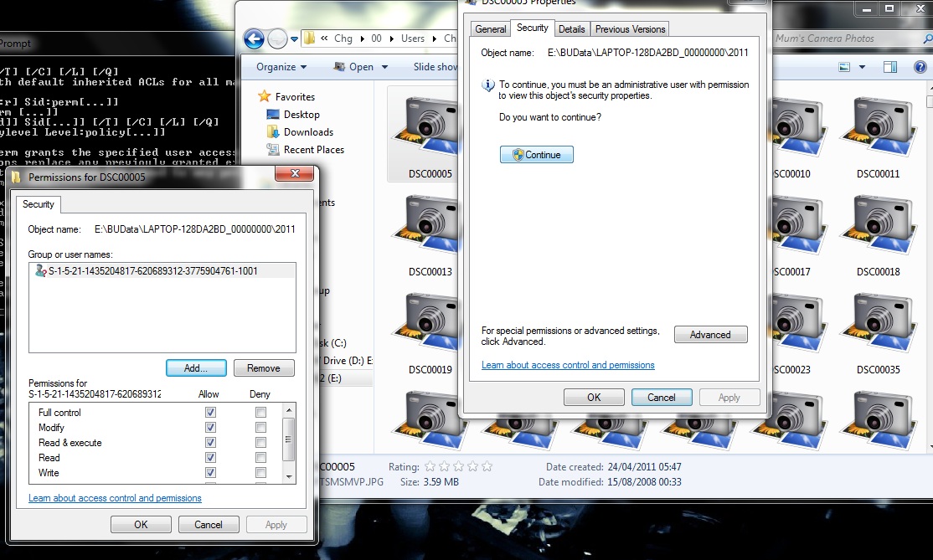The image size is (933, 560).
Task: Open access control link in Permissions dialog
Action: [115, 498]
